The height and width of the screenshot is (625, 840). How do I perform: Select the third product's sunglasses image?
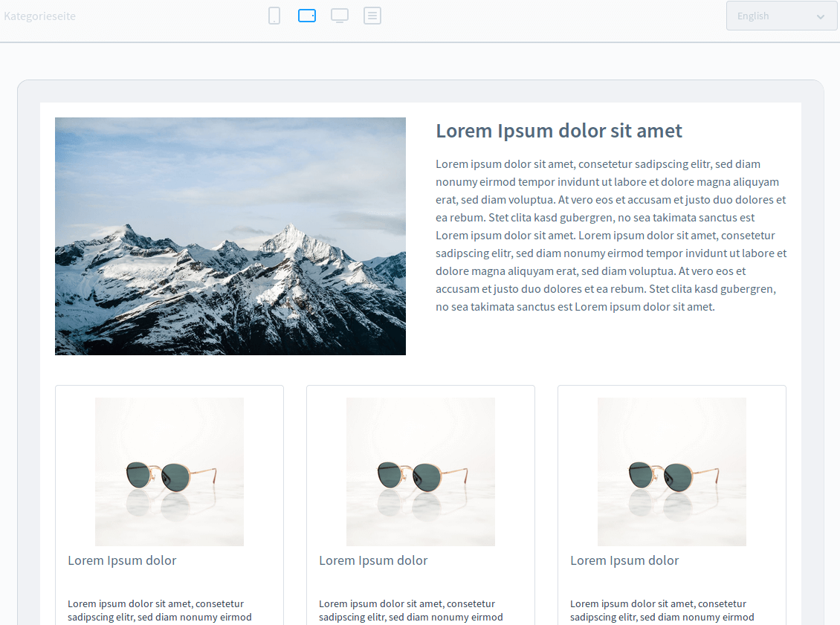pyautogui.click(x=672, y=472)
